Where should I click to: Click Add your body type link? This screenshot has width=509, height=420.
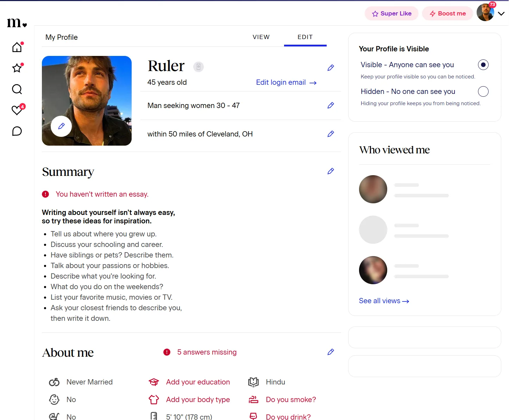coord(198,400)
